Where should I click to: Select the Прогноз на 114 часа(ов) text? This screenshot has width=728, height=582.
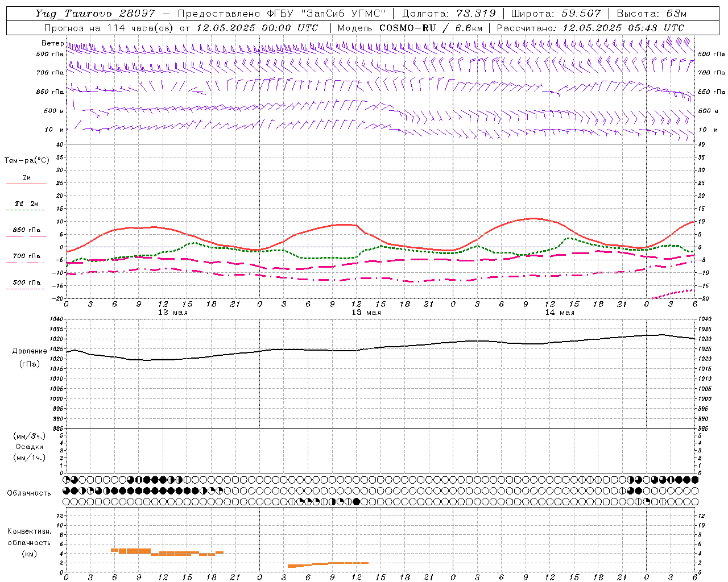point(109,28)
